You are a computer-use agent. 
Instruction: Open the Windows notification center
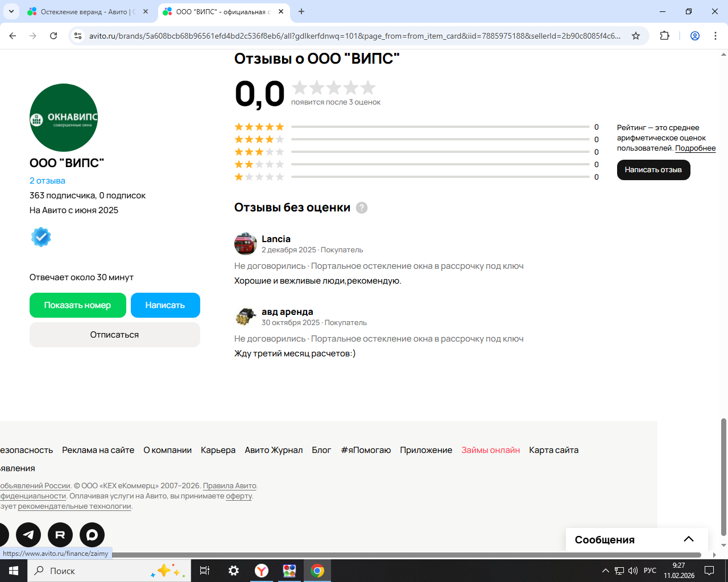pos(709,571)
